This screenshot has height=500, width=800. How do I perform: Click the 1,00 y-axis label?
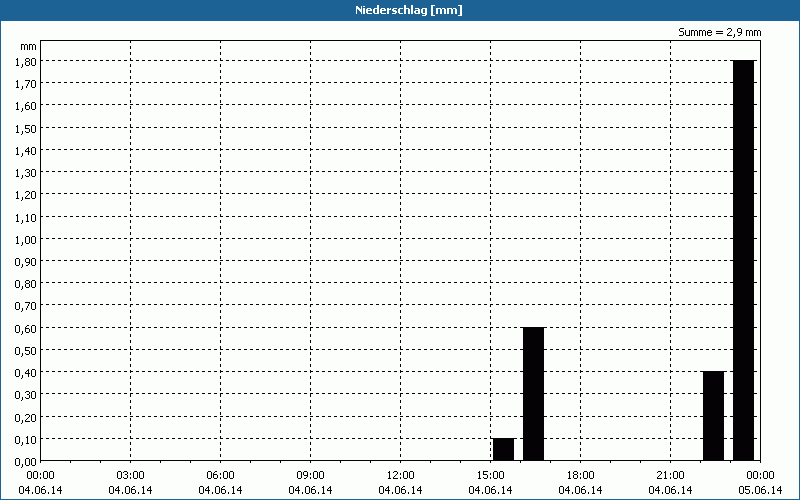[x=26, y=240]
